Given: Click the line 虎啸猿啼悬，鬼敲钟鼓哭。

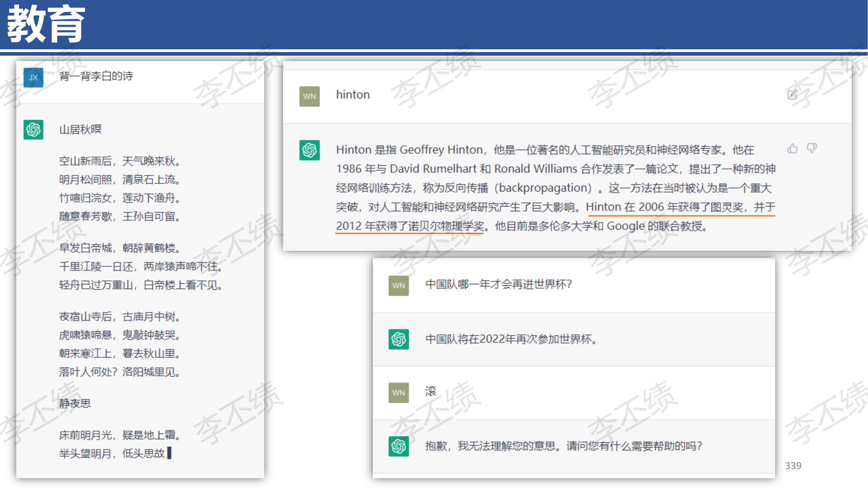Looking at the screenshot, I should (120, 335).
